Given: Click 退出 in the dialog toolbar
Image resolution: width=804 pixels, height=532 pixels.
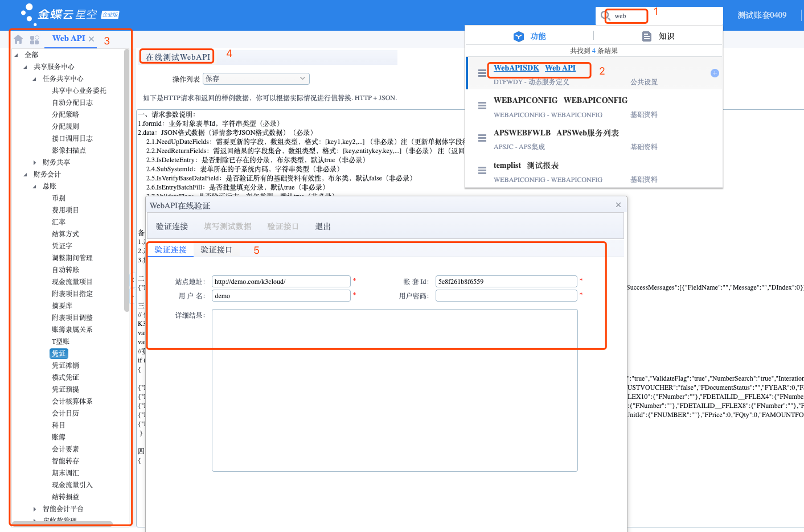Looking at the screenshot, I should [x=323, y=226].
